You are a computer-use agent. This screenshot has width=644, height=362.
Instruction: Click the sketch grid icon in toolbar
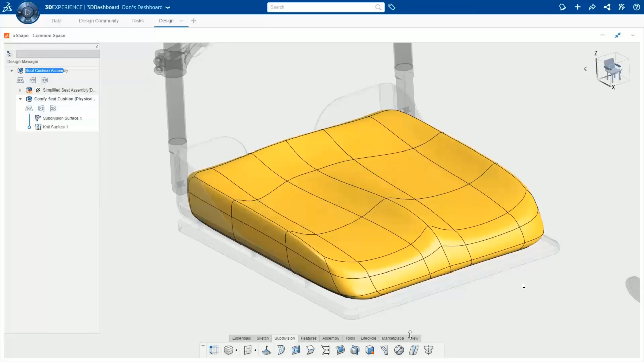(x=214, y=350)
